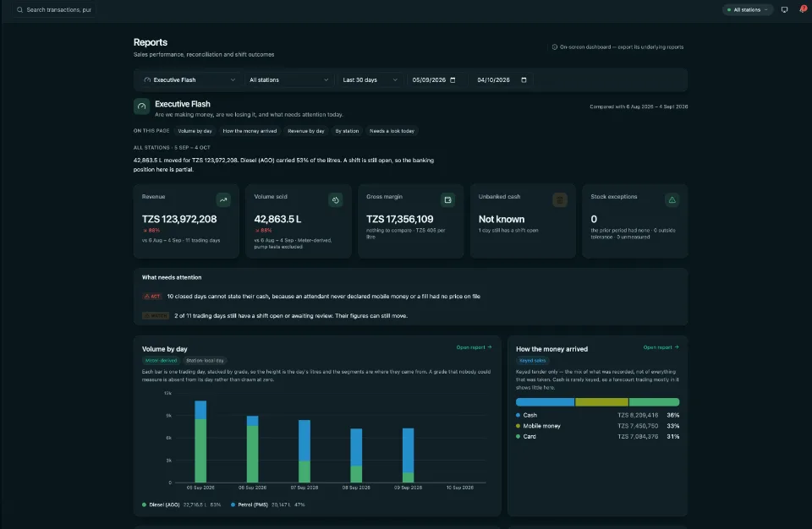
Task: Click the Revenue trend arrow icon
Action: 223,199
